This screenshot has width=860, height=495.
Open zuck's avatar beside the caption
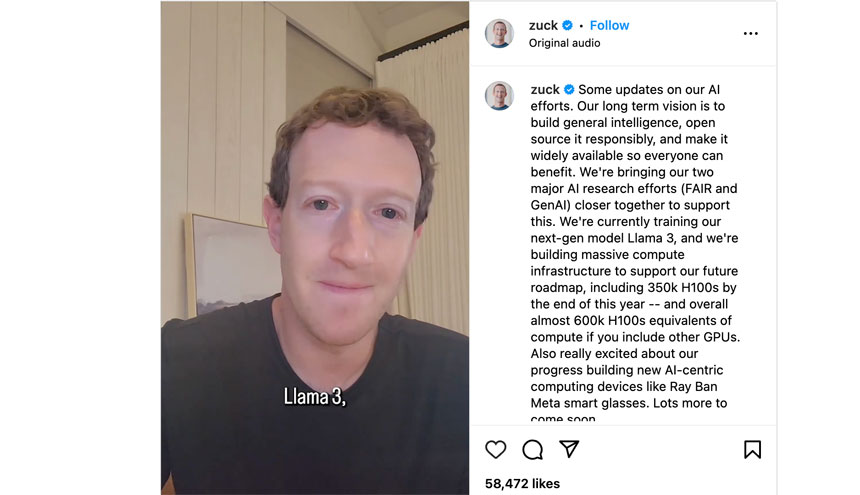click(x=499, y=96)
